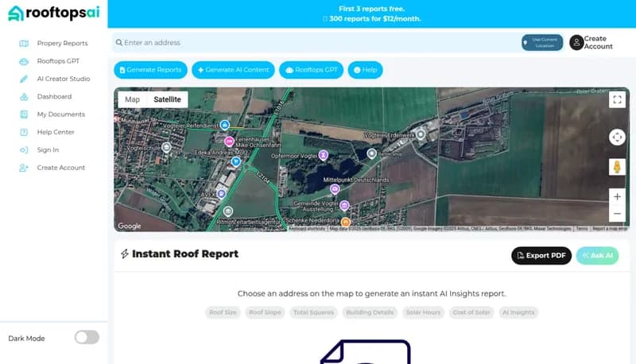Click the Terms link on the map

[582, 229]
